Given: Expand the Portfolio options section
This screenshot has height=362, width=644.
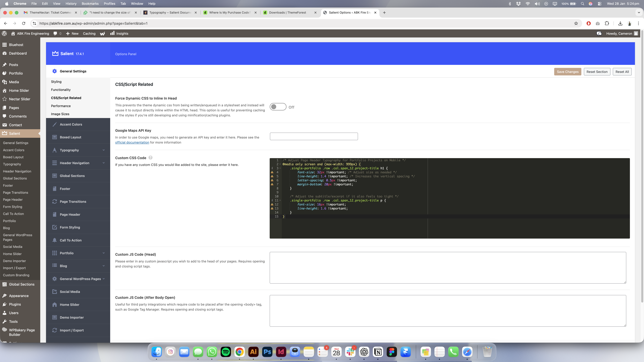Looking at the screenshot, I should click(x=104, y=253).
